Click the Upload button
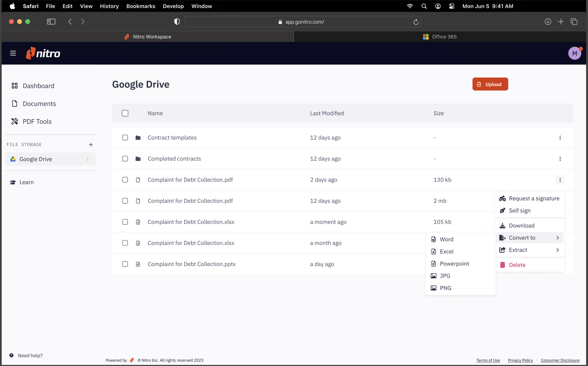This screenshot has width=588, height=366. pyautogui.click(x=490, y=84)
